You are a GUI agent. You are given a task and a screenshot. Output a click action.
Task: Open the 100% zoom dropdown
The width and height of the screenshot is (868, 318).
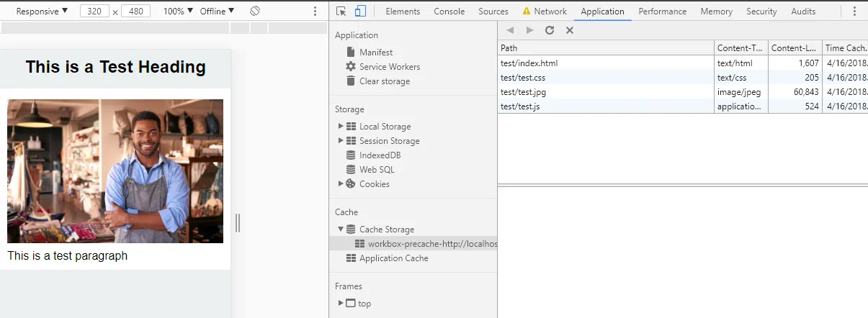pos(178,12)
